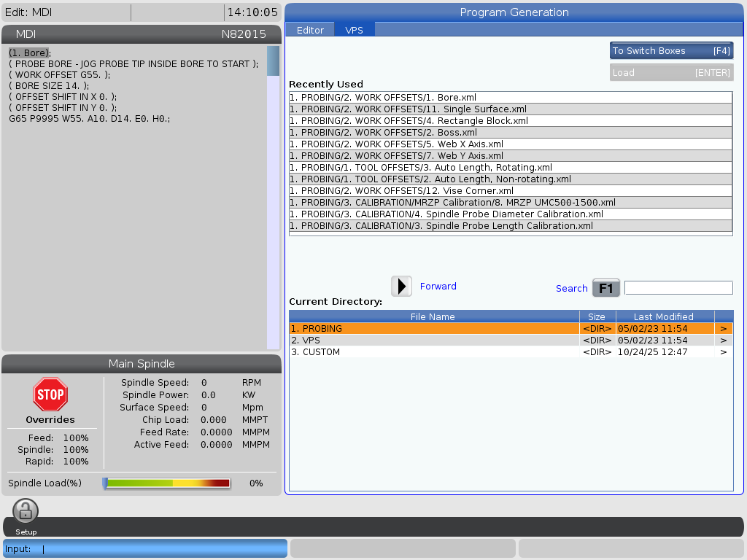The width and height of the screenshot is (747, 560).
Task: Click the Size column header
Action: [597, 316]
